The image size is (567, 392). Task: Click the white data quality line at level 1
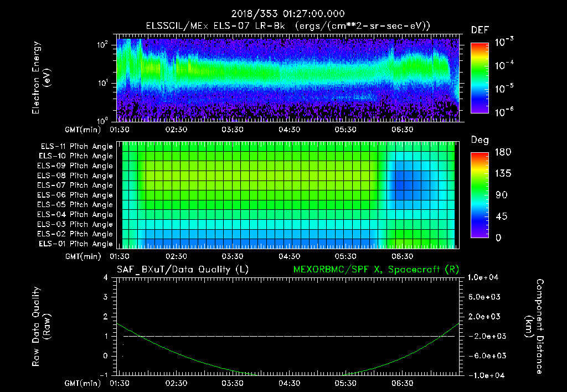click(x=289, y=336)
